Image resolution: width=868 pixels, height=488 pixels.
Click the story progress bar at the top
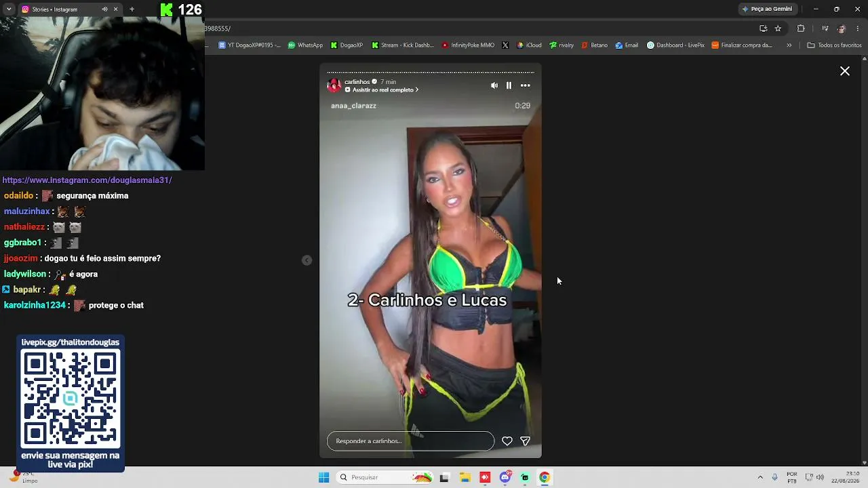431,72
